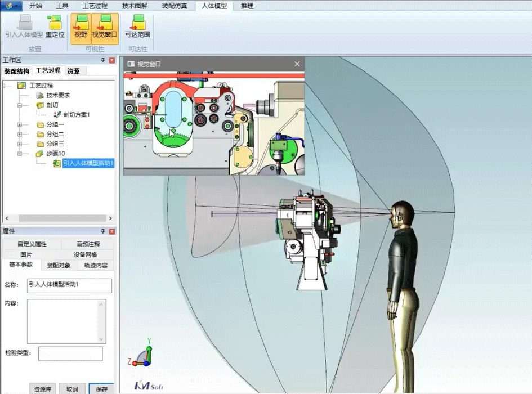
Task: Click the 引入人体模型活动1 activity icon
Action: tap(56, 163)
